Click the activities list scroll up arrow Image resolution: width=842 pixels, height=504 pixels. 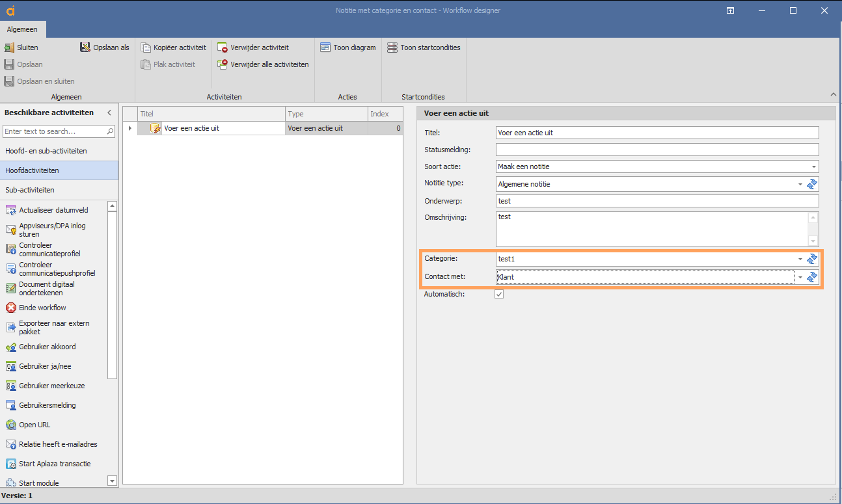pyautogui.click(x=112, y=206)
